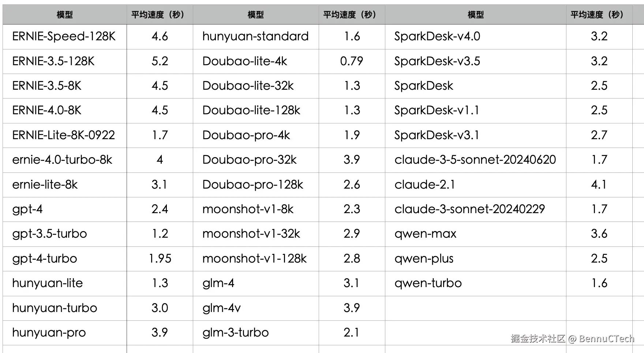This screenshot has height=353, width=644.
Task: Click the ERNIE-Speed-128K model cell
Action: 64,36
